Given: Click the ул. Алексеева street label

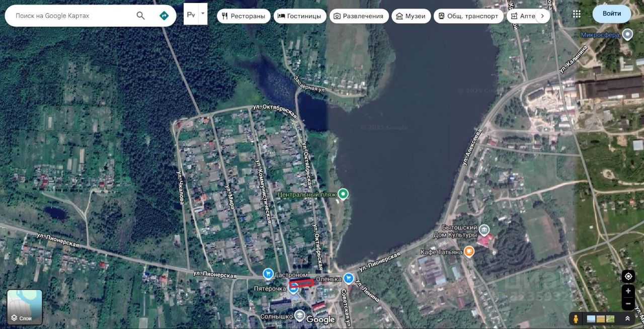Looking at the screenshot, I should point(472,147).
